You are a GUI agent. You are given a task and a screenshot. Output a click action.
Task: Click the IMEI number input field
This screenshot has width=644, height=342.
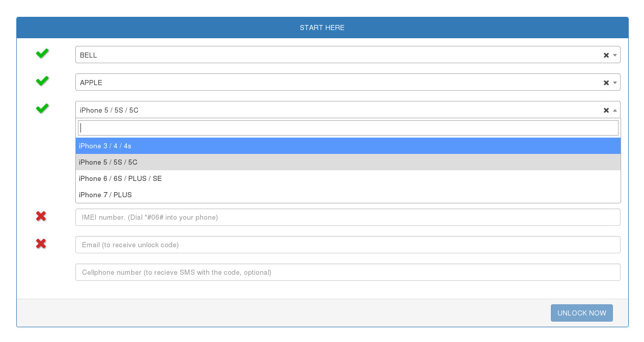[348, 217]
